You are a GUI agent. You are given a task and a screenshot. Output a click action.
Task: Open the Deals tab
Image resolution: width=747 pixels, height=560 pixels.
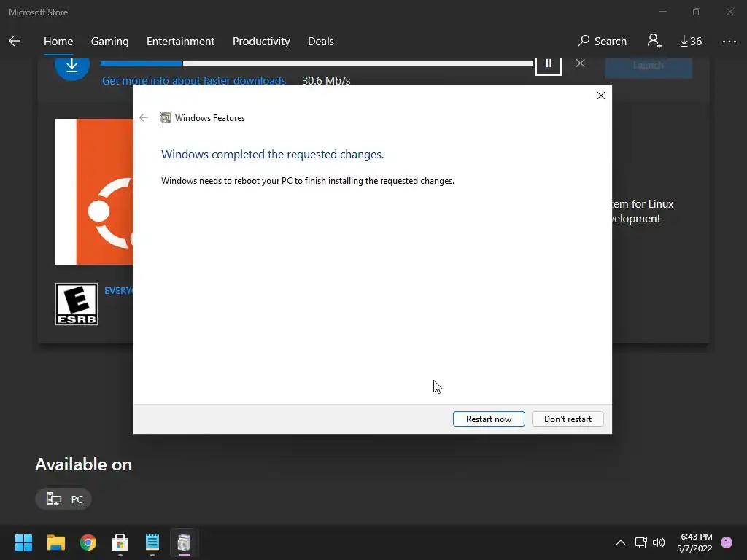[321, 42]
